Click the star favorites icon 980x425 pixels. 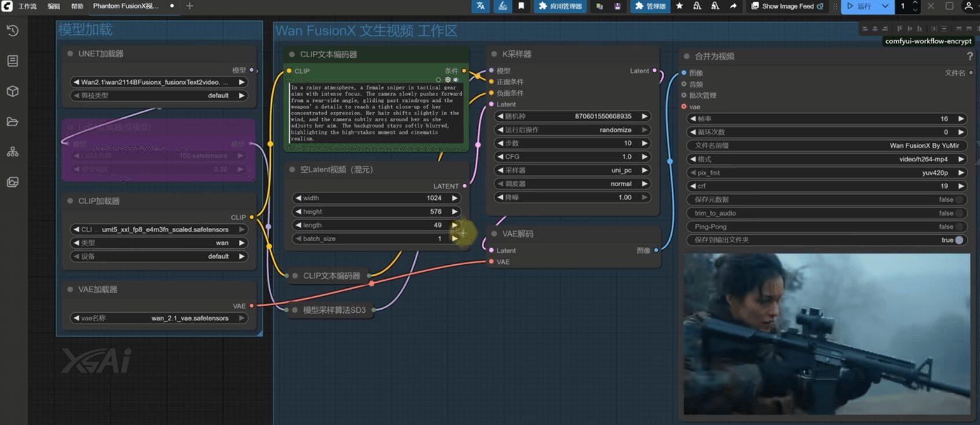(x=680, y=6)
